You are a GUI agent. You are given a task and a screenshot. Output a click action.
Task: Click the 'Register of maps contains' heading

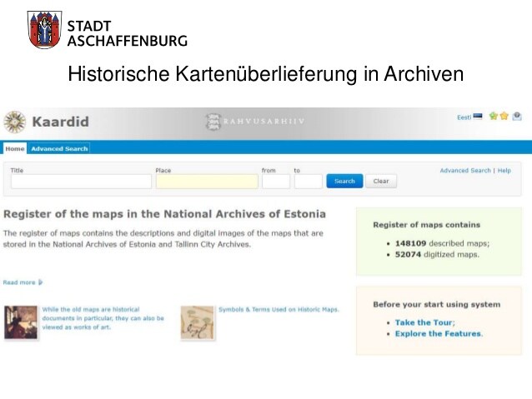pos(427,225)
